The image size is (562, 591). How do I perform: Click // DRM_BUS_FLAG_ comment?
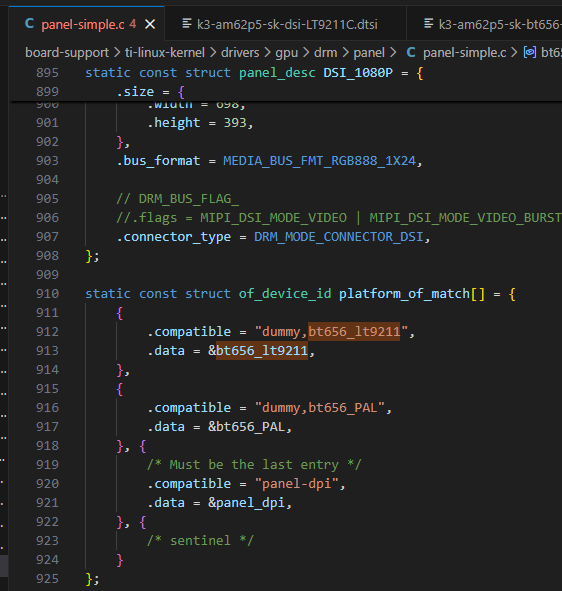177,199
